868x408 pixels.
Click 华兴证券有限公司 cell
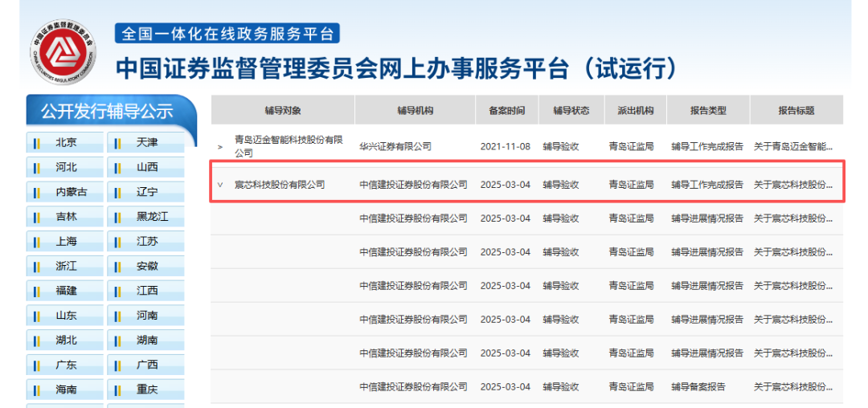pyautogui.click(x=395, y=147)
